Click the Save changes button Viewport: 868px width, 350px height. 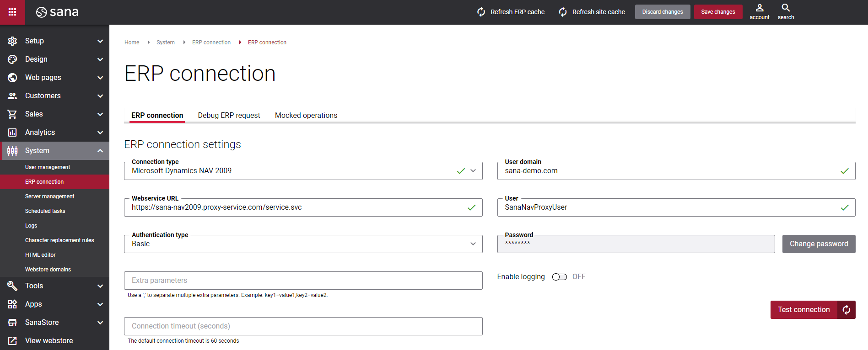click(718, 12)
